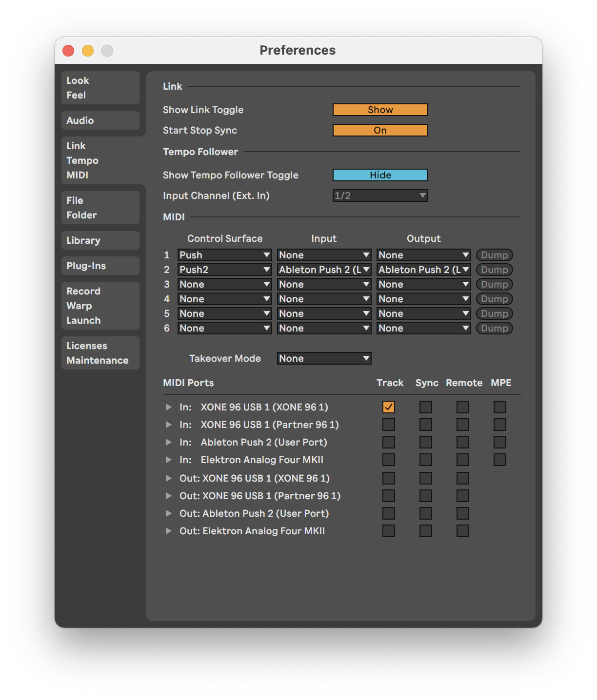Enable Track for Out Elektron Analog Four

click(x=389, y=531)
